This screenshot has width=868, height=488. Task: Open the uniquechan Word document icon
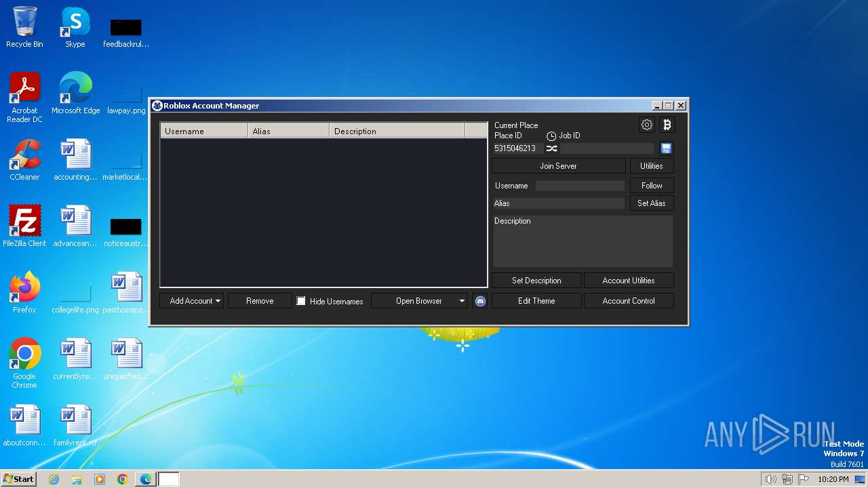pyautogui.click(x=126, y=359)
